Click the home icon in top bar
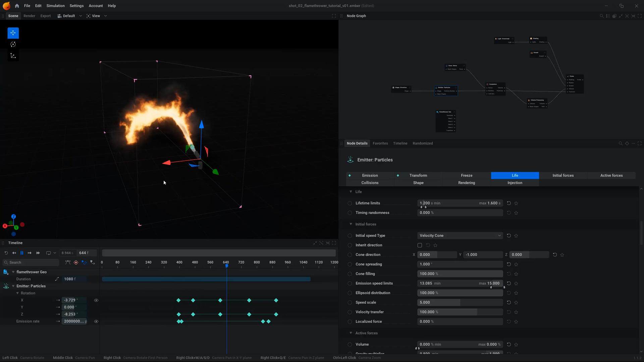The image size is (644, 362). coord(17,6)
